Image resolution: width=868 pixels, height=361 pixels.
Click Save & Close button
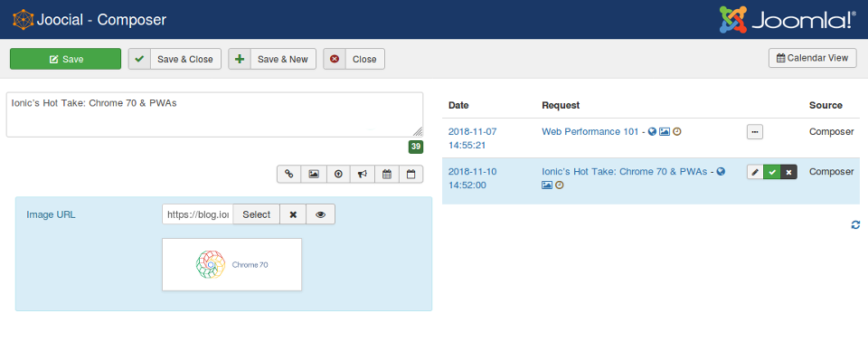pos(175,59)
